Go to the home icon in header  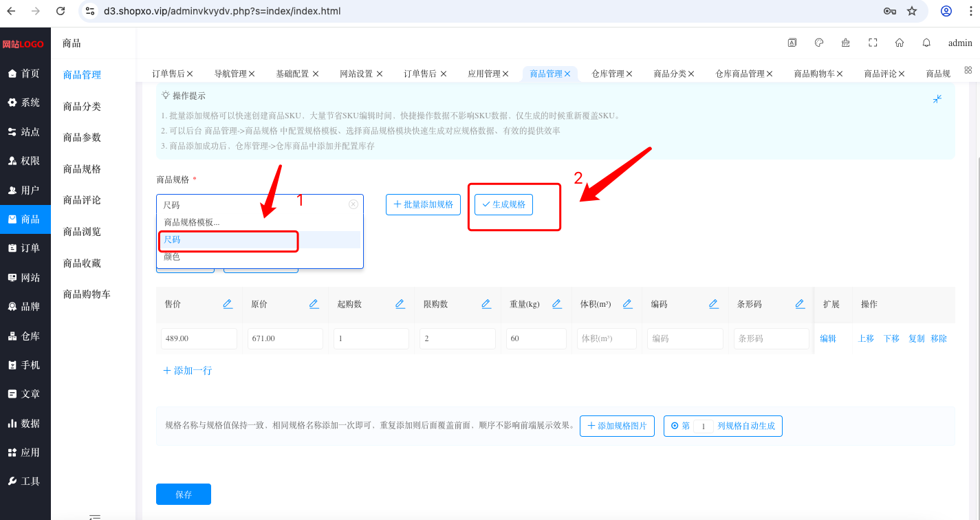tap(900, 43)
